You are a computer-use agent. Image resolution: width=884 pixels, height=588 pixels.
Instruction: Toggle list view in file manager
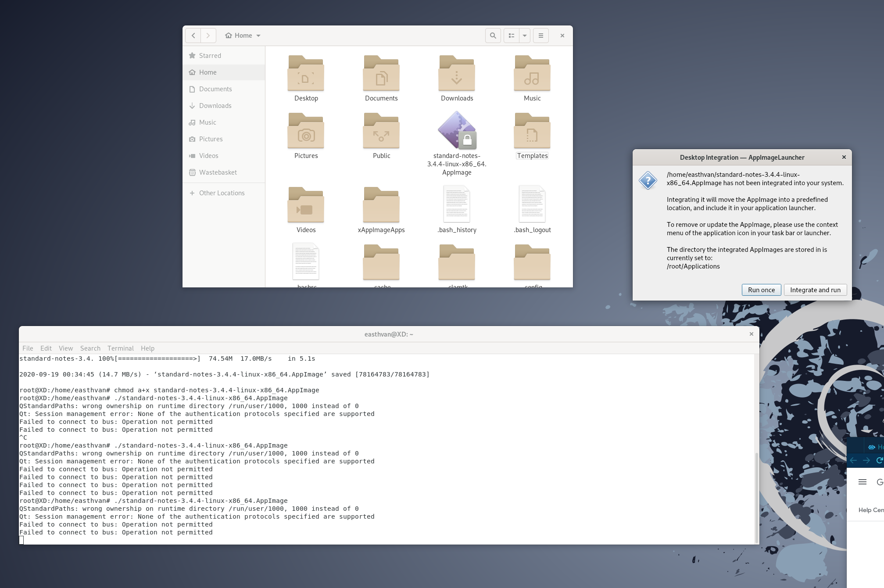(x=512, y=36)
